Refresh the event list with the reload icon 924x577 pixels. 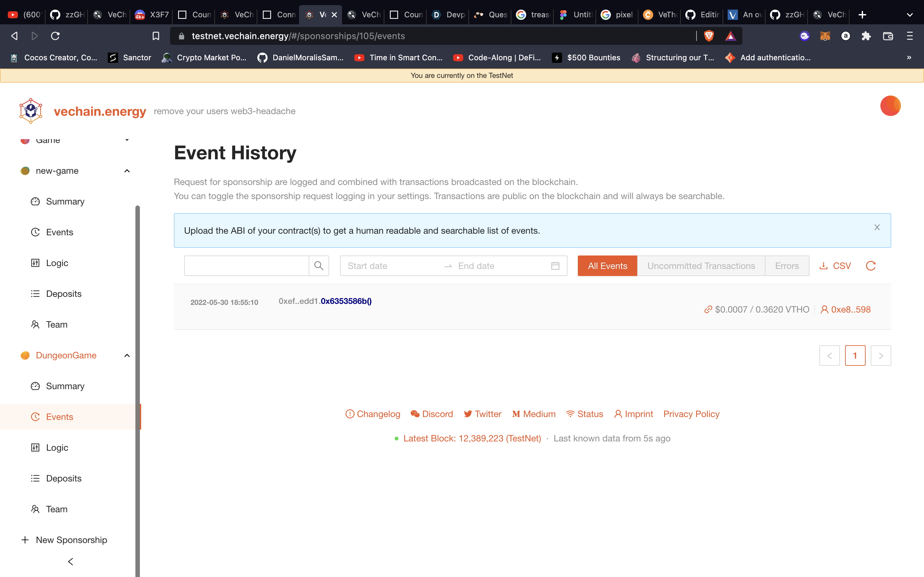click(871, 266)
